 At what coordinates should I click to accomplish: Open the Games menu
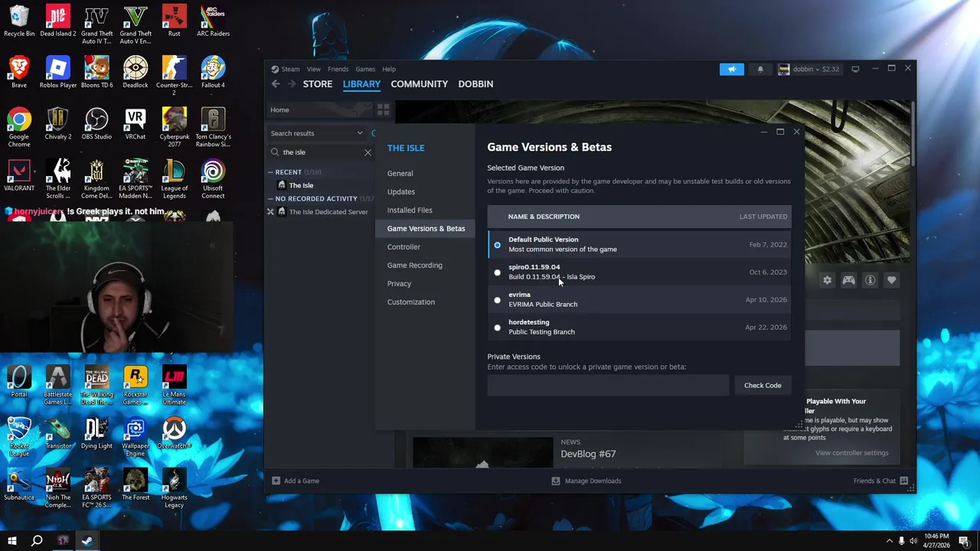pyautogui.click(x=365, y=69)
